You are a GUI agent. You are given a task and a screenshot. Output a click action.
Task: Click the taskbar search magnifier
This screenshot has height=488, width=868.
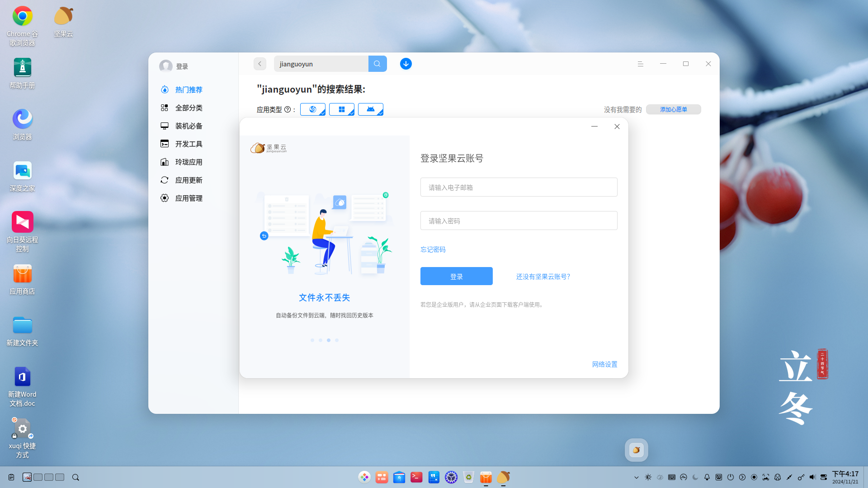click(x=75, y=477)
